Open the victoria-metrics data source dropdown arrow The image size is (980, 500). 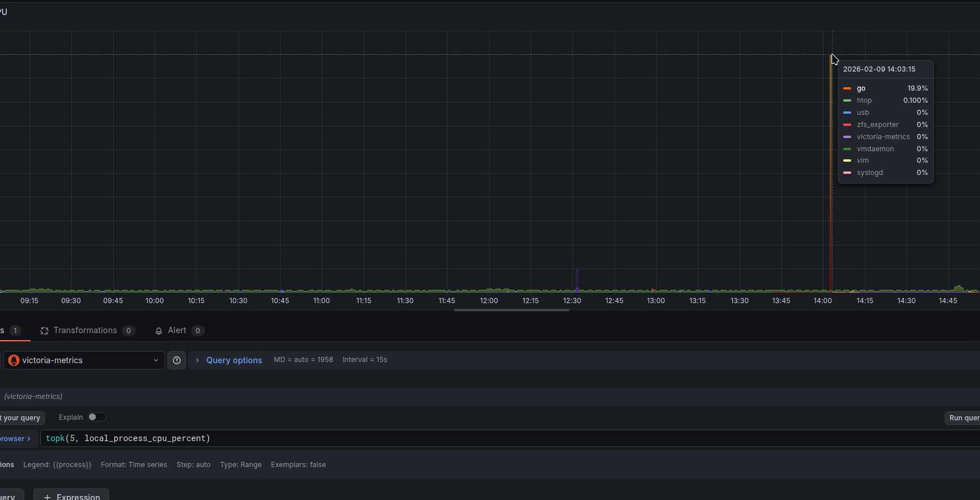[x=155, y=360]
